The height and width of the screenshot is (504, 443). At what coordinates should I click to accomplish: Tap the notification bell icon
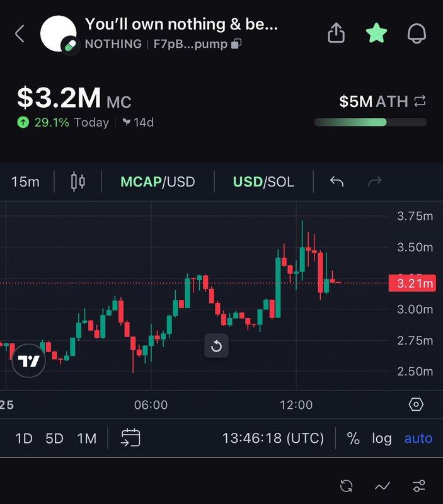417,34
